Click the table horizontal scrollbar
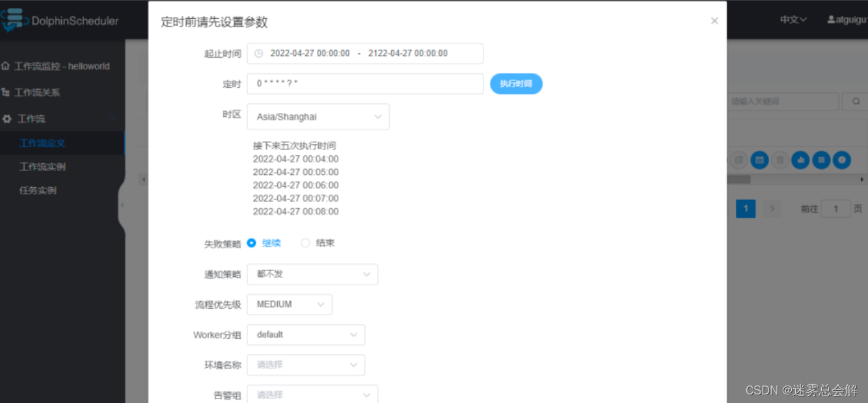Screen dimensions: 868x403 739,179
